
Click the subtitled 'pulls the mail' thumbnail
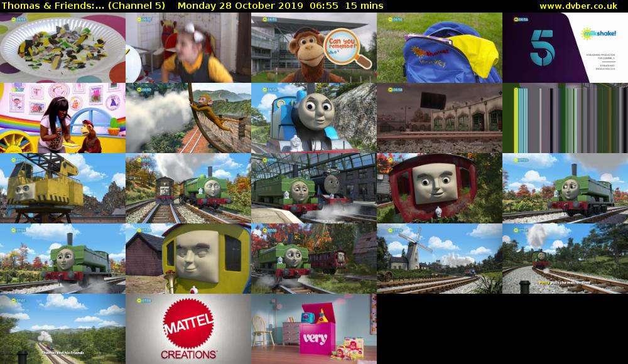(565, 259)
